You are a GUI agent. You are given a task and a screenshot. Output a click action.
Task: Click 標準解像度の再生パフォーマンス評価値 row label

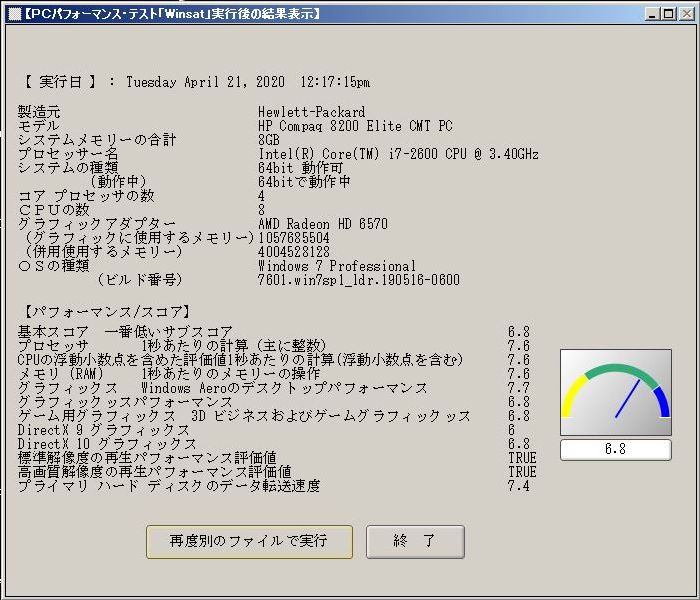[x=147, y=458]
